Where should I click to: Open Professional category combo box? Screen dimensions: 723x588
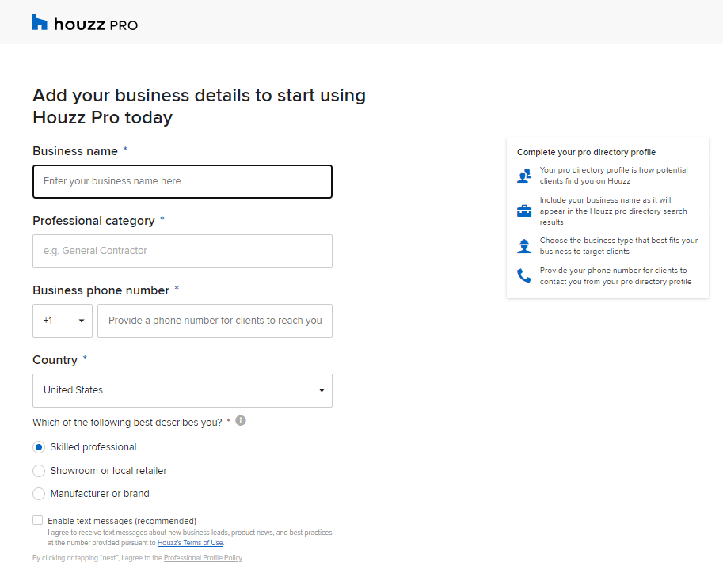click(x=182, y=251)
